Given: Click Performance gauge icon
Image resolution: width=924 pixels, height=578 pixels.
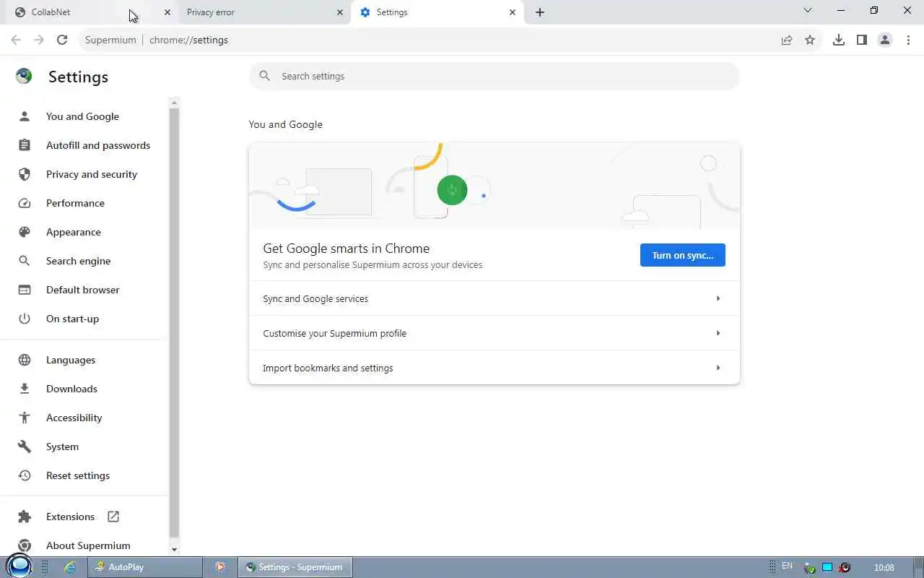Looking at the screenshot, I should [x=25, y=203].
